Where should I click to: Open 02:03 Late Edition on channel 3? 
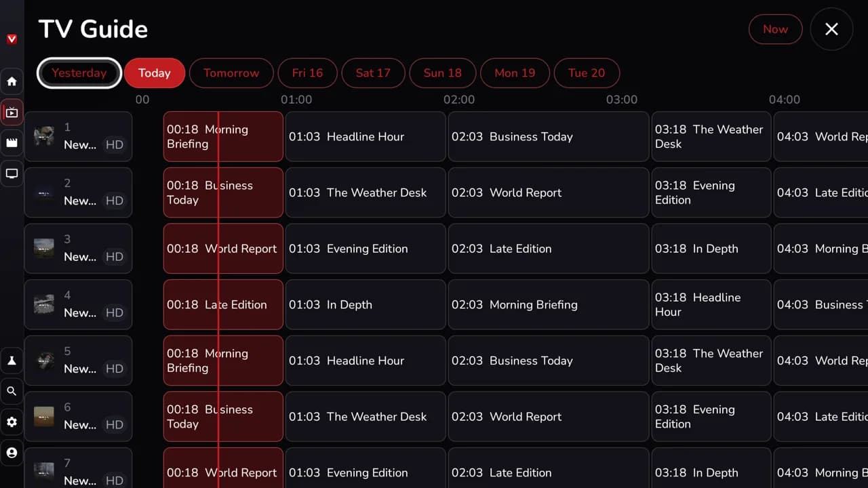549,248
